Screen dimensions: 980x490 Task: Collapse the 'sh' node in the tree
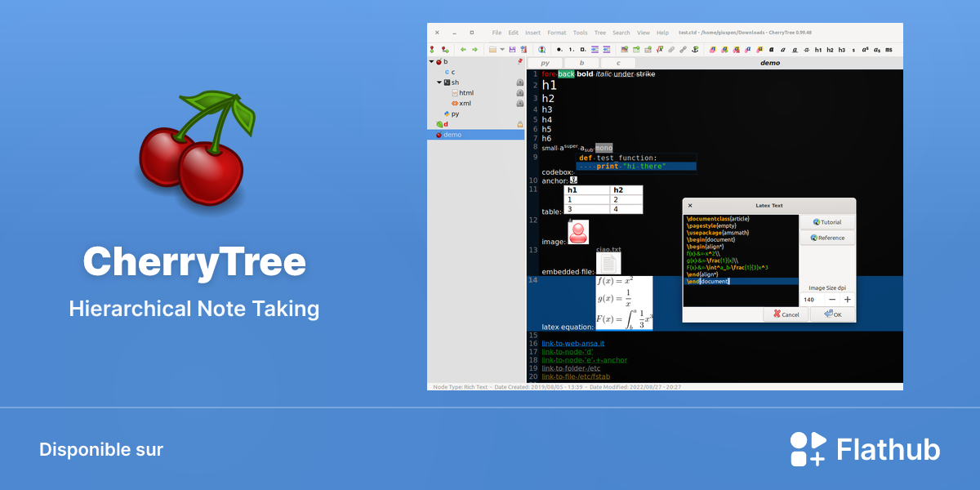[439, 82]
